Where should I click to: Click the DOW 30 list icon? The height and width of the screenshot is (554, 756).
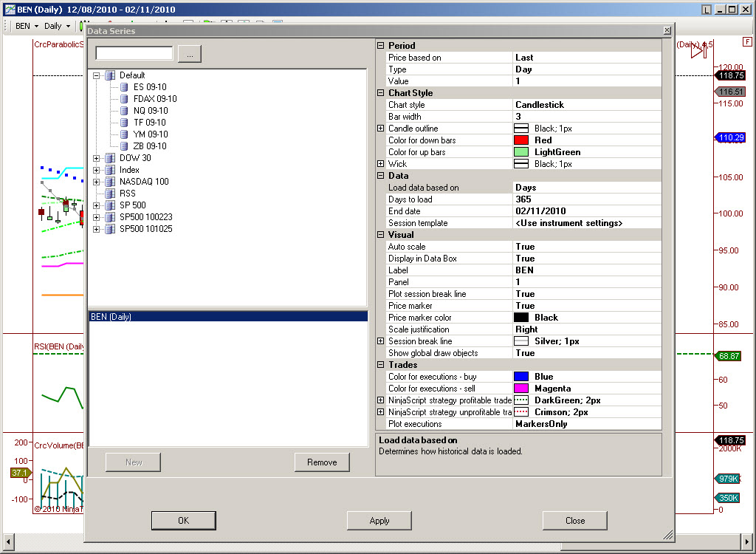[x=110, y=158]
